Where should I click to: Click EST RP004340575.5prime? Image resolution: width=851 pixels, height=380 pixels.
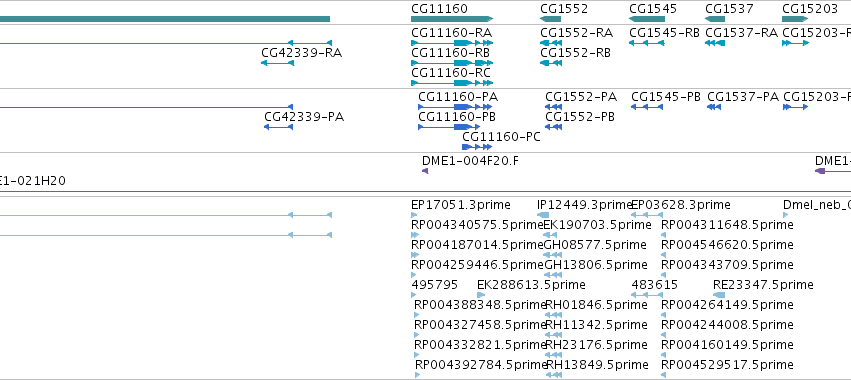pos(477,225)
